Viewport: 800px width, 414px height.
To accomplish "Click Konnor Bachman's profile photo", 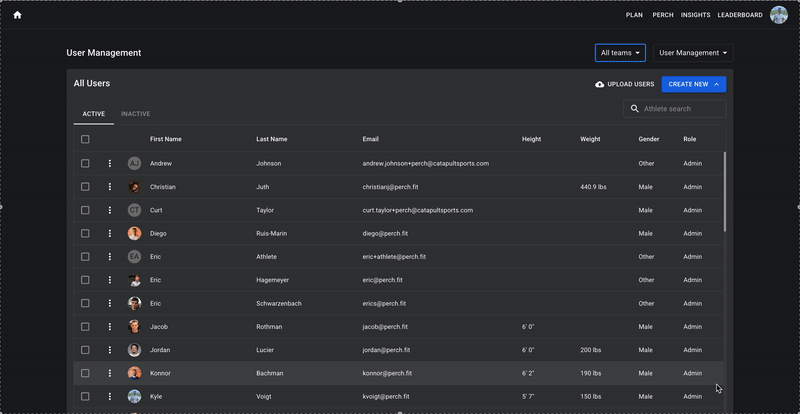I will click(x=134, y=373).
